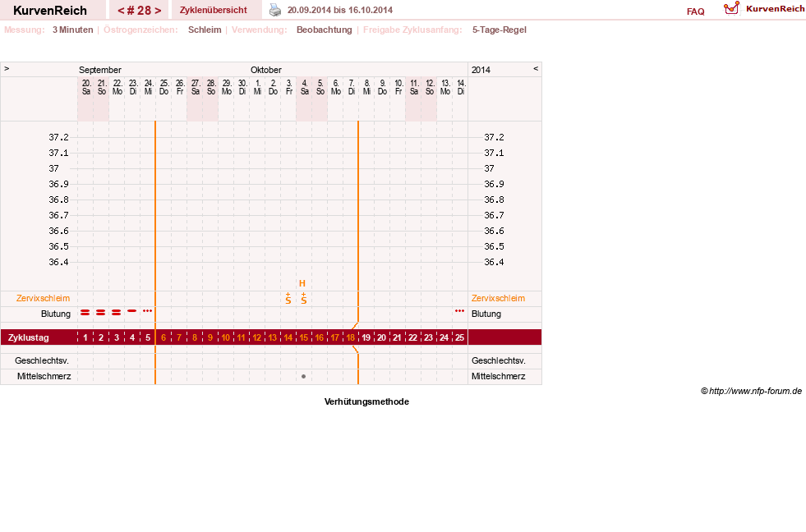The height and width of the screenshot is (532, 806).
Task: Click bleeding mark on cycle day 3
Action: point(116,312)
